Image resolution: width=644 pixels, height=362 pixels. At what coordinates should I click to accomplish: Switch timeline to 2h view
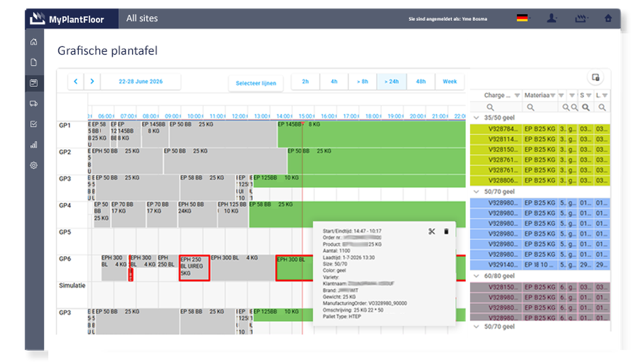pyautogui.click(x=305, y=82)
